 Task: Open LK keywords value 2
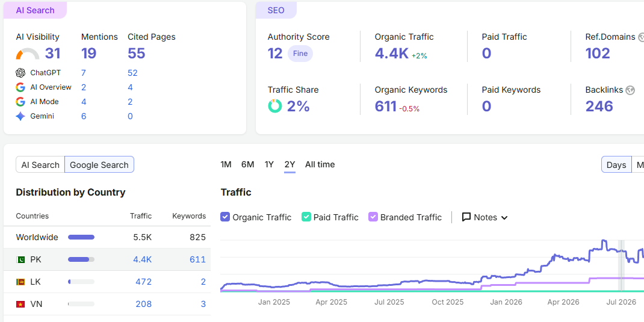(x=203, y=282)
